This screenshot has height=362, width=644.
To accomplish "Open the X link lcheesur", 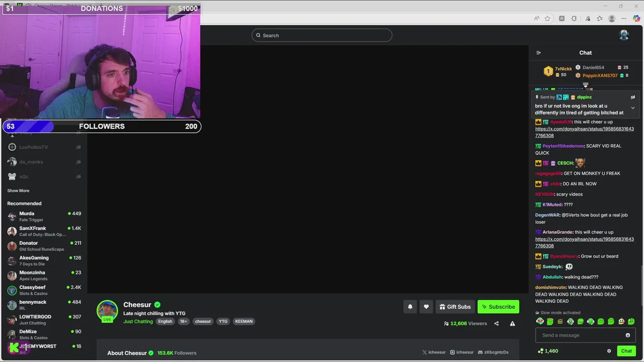I will (434, 352).
